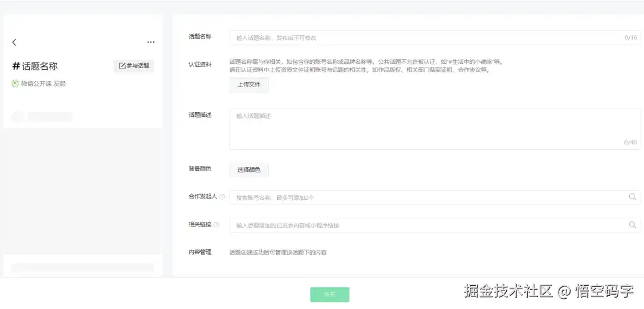Open the three-dot more menu
Image resolution: width=644 pixels, height=309 pixels.
(151, 42)
